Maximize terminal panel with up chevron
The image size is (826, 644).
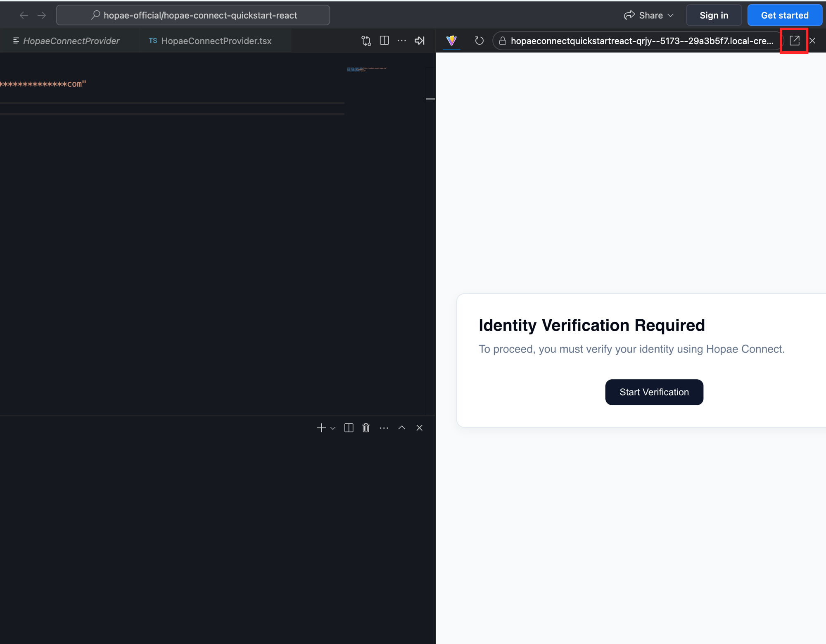401,428
